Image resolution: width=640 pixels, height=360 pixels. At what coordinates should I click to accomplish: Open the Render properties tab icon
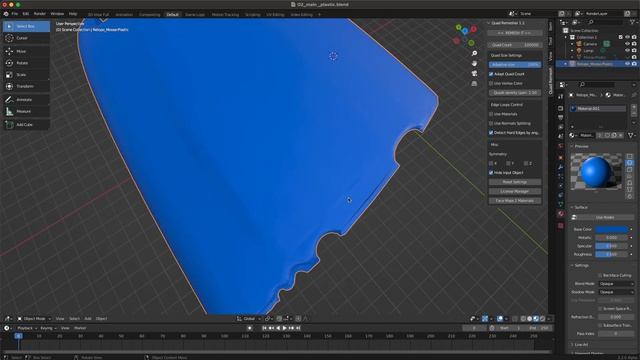(561, 108)
